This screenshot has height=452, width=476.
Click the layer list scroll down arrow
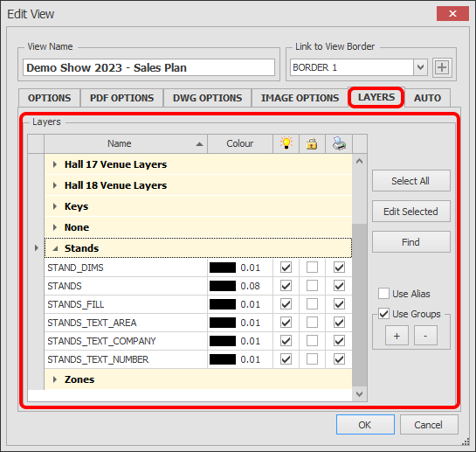coord(360,394)
